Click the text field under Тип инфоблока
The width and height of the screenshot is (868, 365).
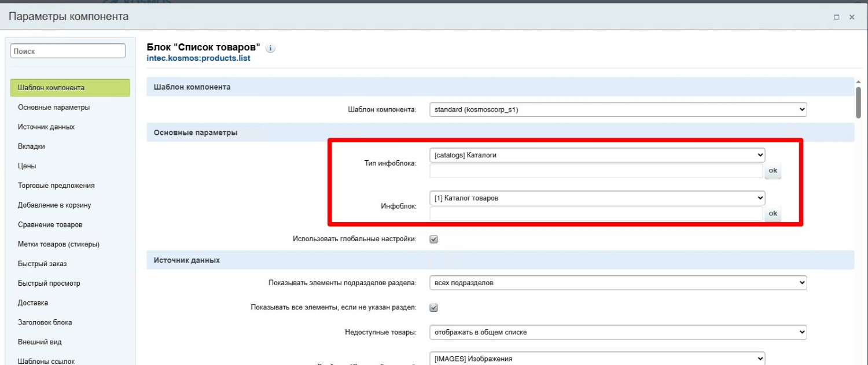(x=596, y=171)
